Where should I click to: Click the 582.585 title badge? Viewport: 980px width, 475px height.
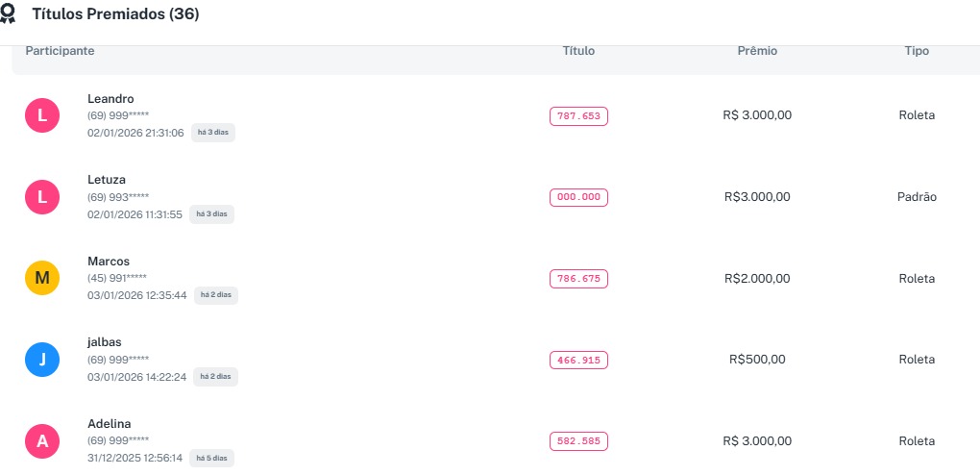coord(578,441)
